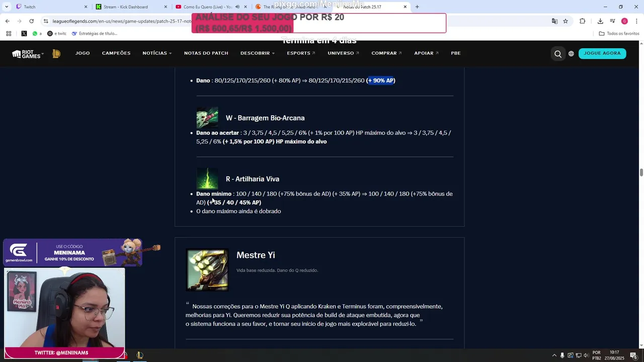Viewport: 644px width, 362px height.
Task: Open the ESPORTS external link
Action: pyautogui.click(x=301, y=53)
